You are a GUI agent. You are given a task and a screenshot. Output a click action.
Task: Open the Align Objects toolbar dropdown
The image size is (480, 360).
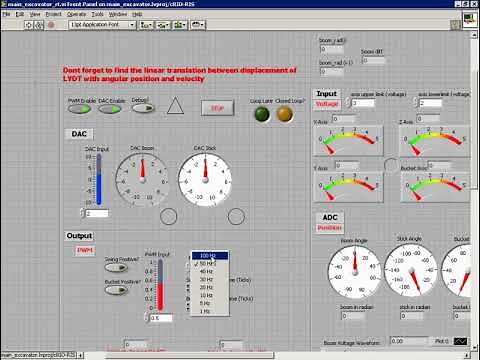146,25
